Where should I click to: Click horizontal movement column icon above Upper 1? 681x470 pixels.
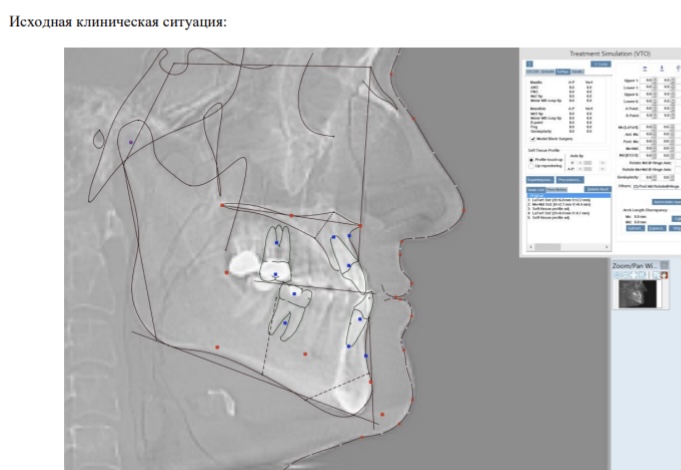click(x=645, y=69)
